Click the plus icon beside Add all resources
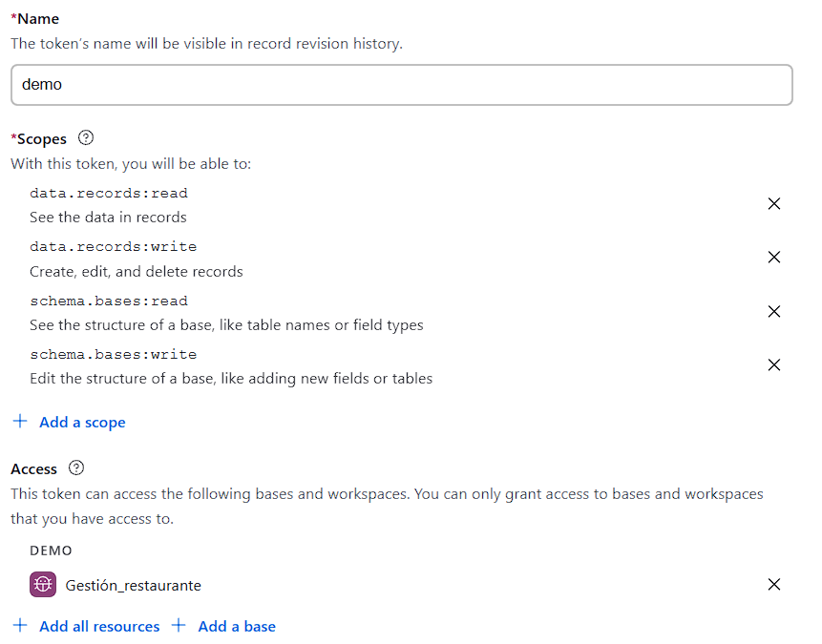The height and width of the screenshot is (644, 822). click(x=19, y=626)
